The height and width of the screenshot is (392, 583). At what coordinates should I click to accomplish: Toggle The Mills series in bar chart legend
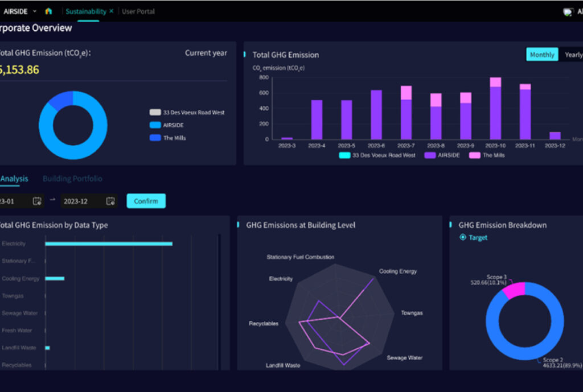click(475, 155)
